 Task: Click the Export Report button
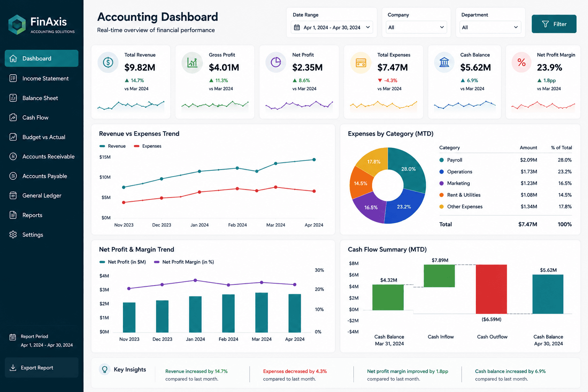(x=41, y=367)
